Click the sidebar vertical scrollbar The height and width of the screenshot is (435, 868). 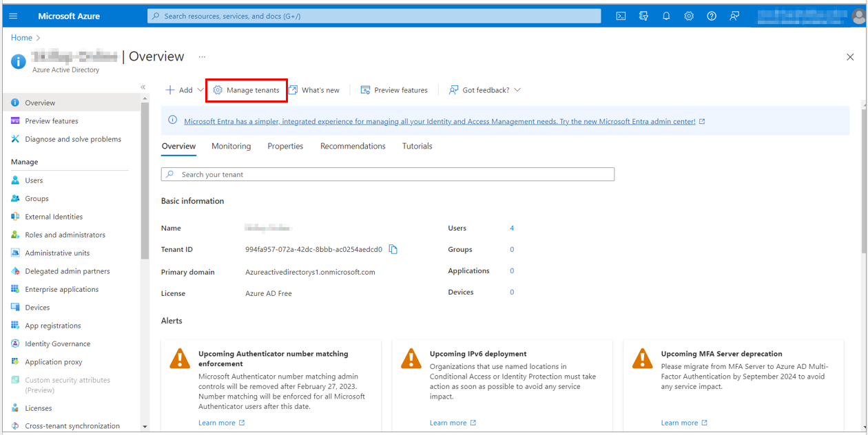(x=145, y=180)
